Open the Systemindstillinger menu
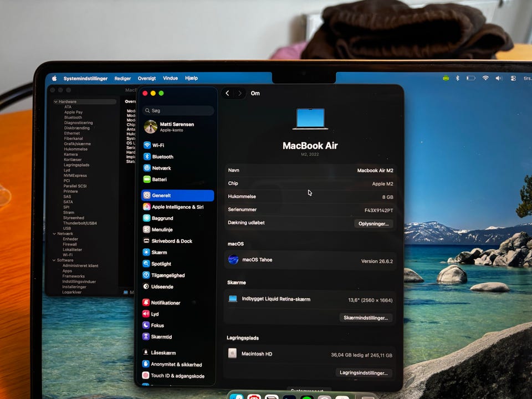 pos(85,78)
